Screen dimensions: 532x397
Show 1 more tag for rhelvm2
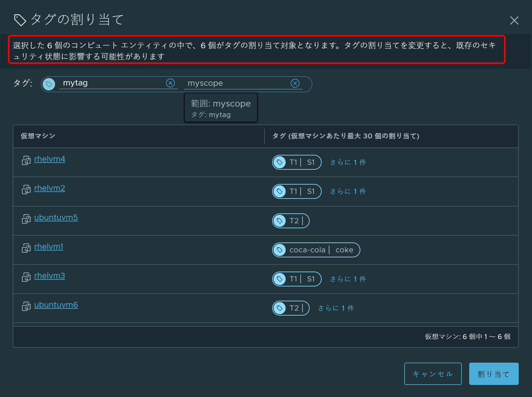tap(348, 191)
